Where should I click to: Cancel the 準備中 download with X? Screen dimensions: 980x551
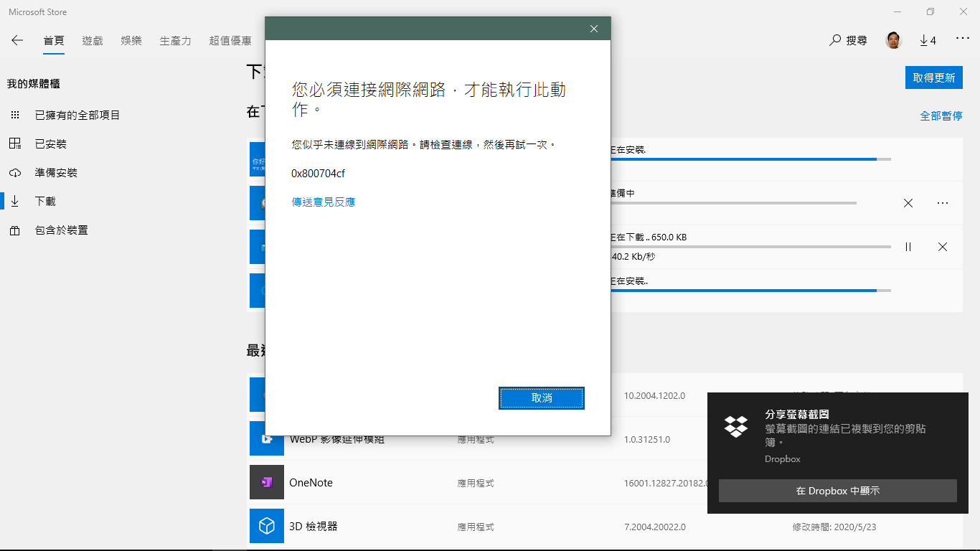coord(908,203)
